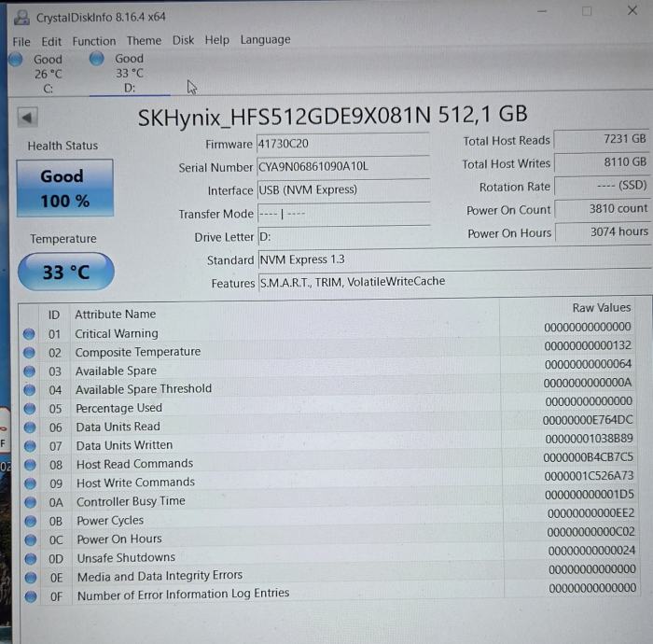Screen dimensions: 653x644
Task: Click raw value 0000000000C02
Action: click(x=590, y=532)
